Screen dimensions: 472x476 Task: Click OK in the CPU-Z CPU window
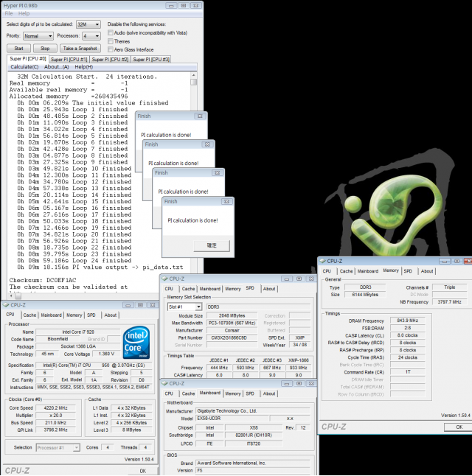coord(143,471)
